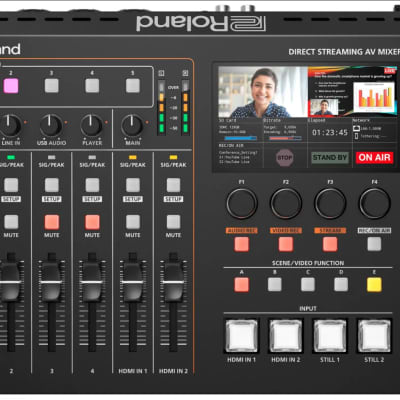This screenshot has width=400, height=400.
Task: Push the top-row button numbered 3
Action: (52, 86)
